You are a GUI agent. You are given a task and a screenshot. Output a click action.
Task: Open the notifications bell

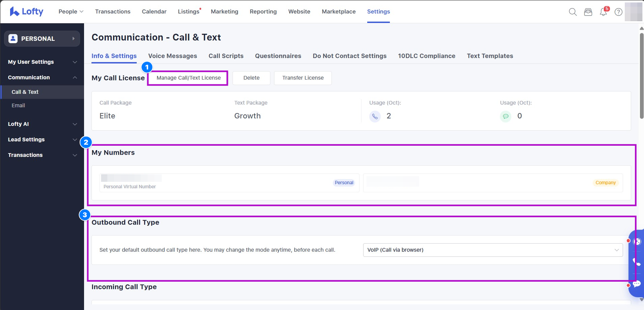[x=603, y=12]
